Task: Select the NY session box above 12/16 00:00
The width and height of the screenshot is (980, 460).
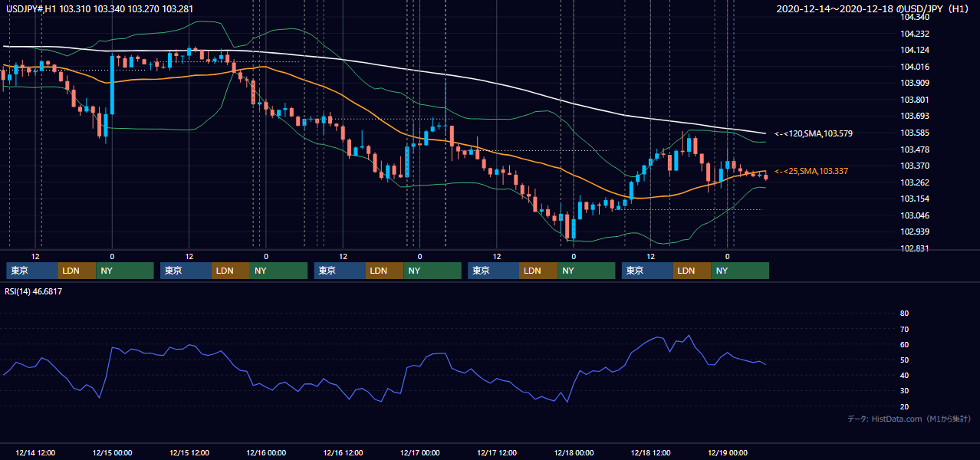Action: [x=279, y=271]
